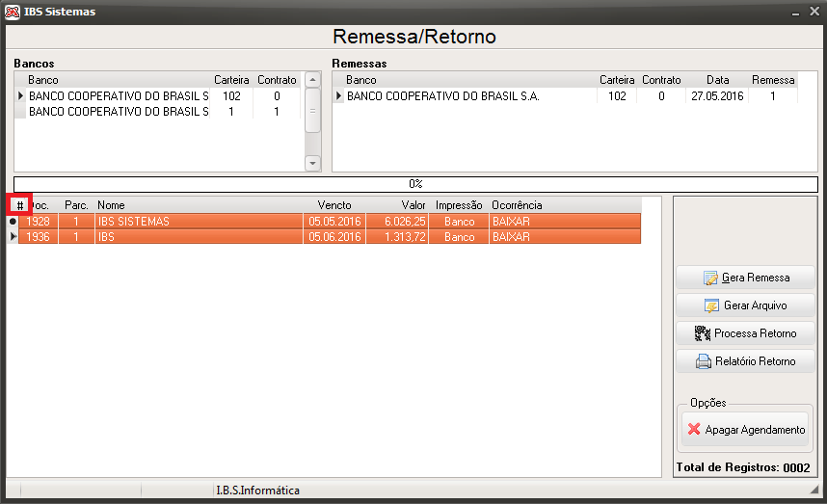Click the red X Apagar Agendamento icon

(694, 429)
